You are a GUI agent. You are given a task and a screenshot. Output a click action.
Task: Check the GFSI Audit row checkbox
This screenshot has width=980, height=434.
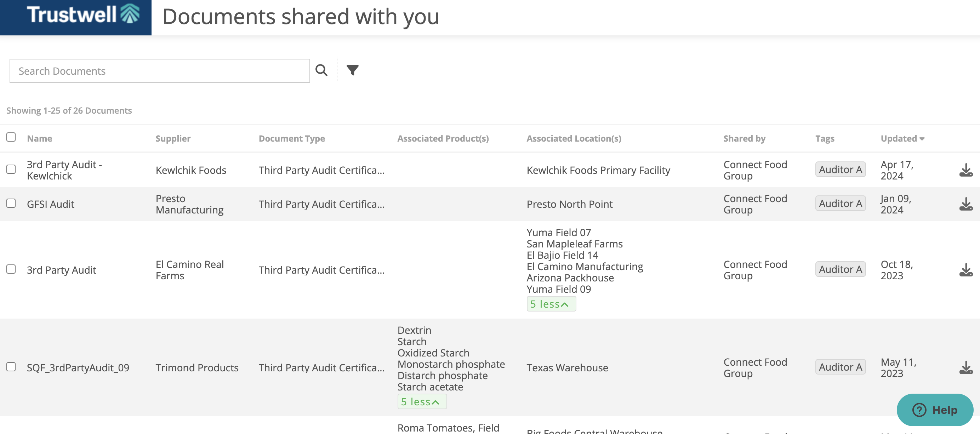click(11, 203)
